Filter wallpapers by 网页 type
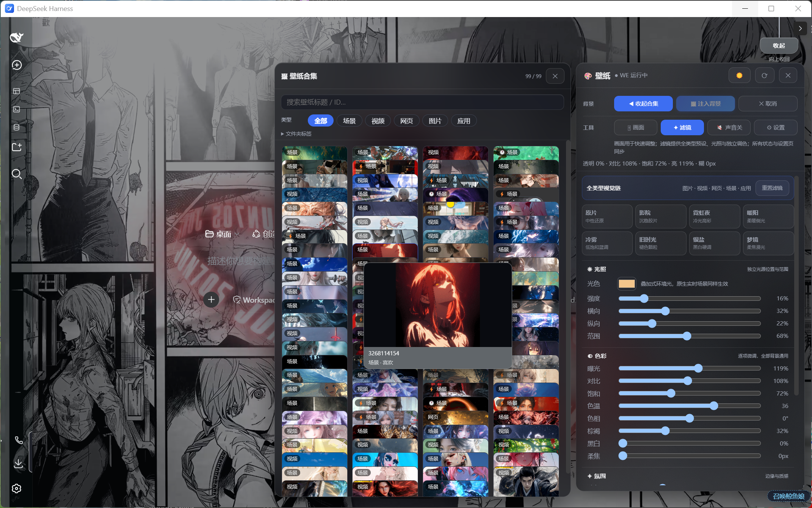The height and width of the screenshot is (508, 812). (x=406, y=121)
